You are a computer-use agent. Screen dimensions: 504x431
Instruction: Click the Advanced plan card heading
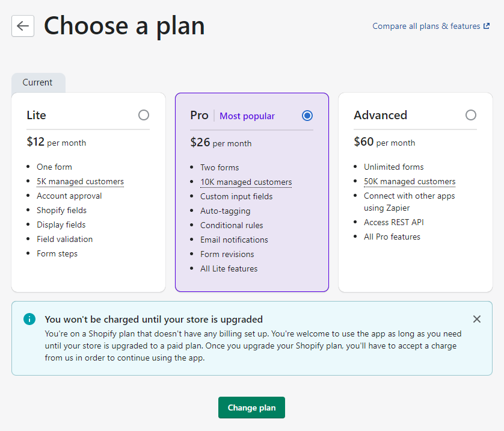click(x=381, y=115)
